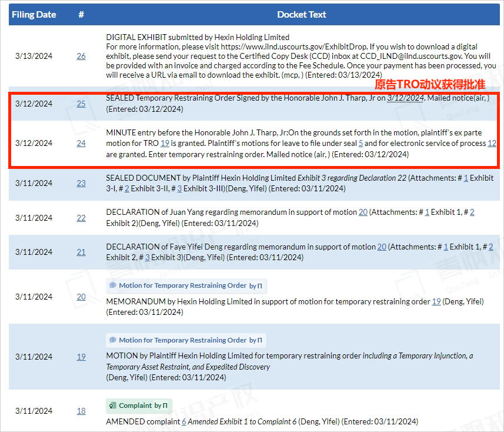
Task: Open docket entry number 19 in # column
Action: (81, 357)
